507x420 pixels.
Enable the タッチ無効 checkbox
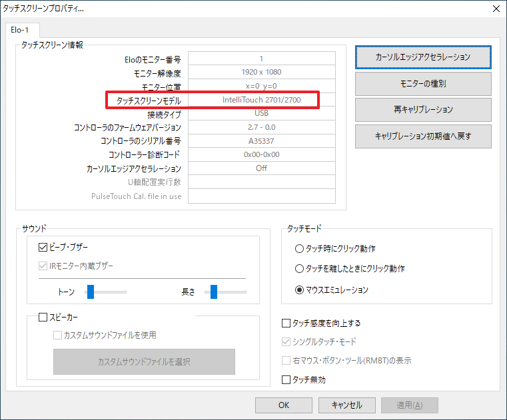click(286, 380)
